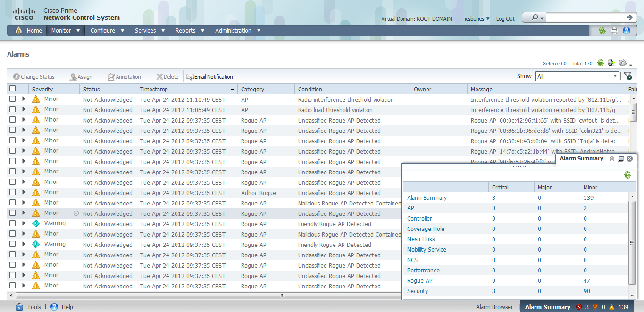This screenshot has height=312, width=644.
Task: Check the first Malicious Rogue AP Detected Contained row
Action: 13,203
